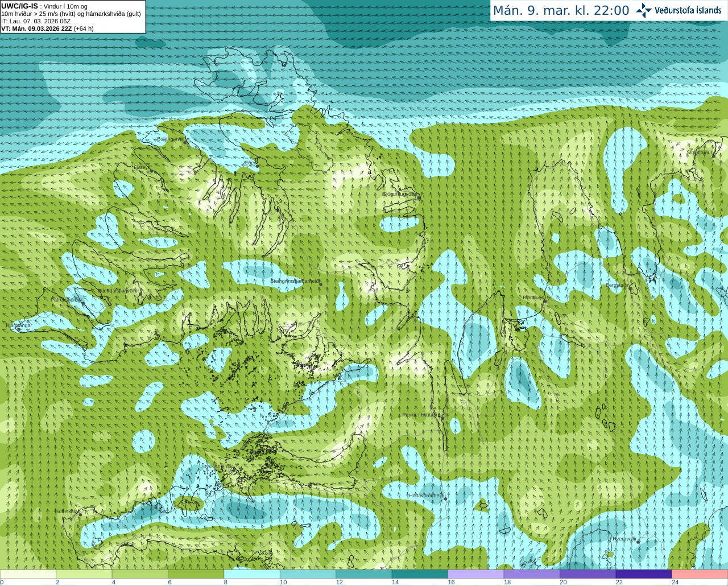
Task: Click the Holtavörðuheiði station dot
Action: tap(445, 499)
